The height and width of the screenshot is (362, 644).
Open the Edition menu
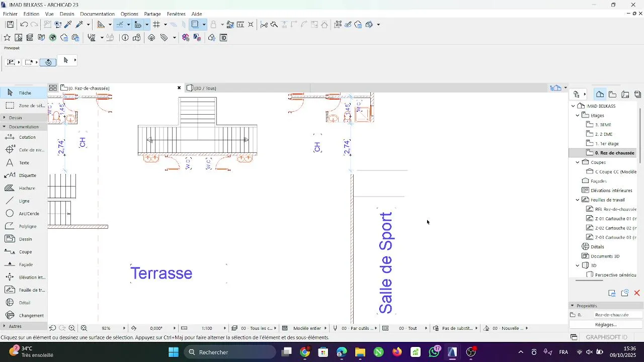coord(31,14)
